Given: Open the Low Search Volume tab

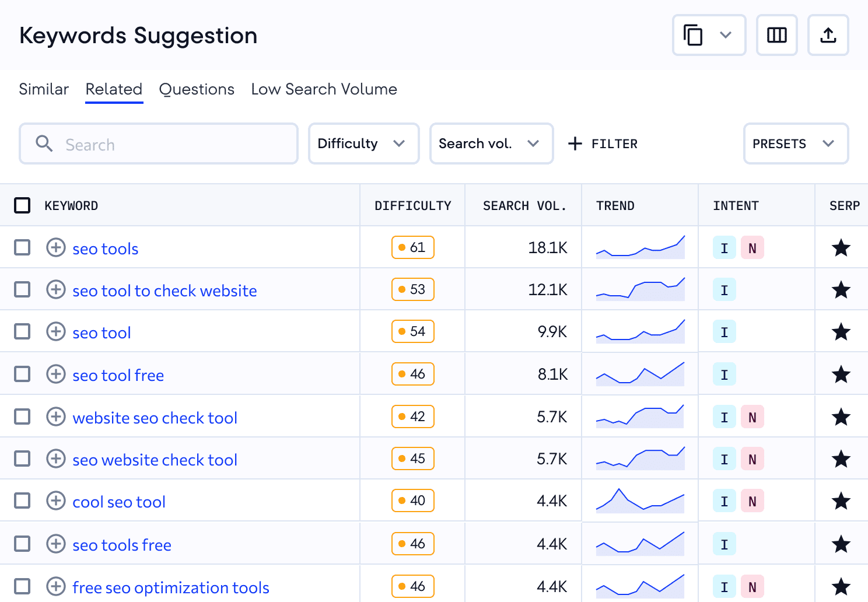Looking at the screenshot, I should (324, 89).
